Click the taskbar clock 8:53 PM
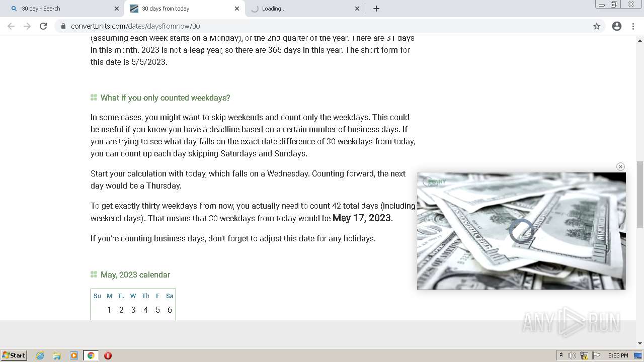 (x=618, y=355)
